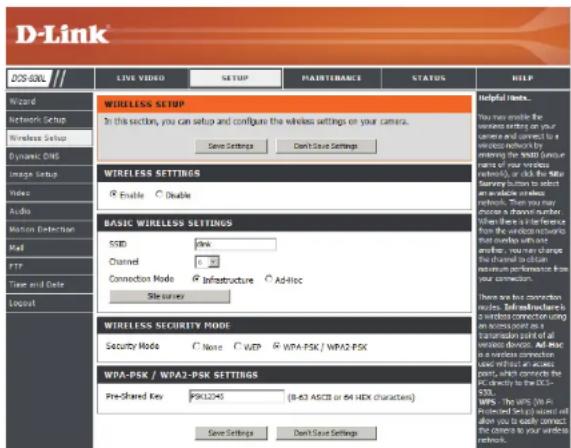Select the Enable wireless radio button

pyautogui.click(x=113, y=194)
